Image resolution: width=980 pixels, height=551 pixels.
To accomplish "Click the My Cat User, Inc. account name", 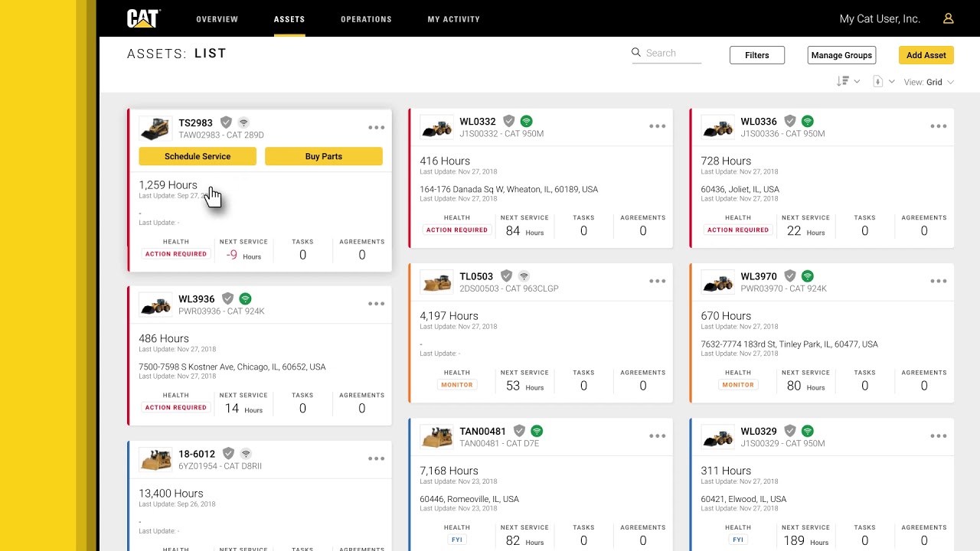I will [880, 19].
